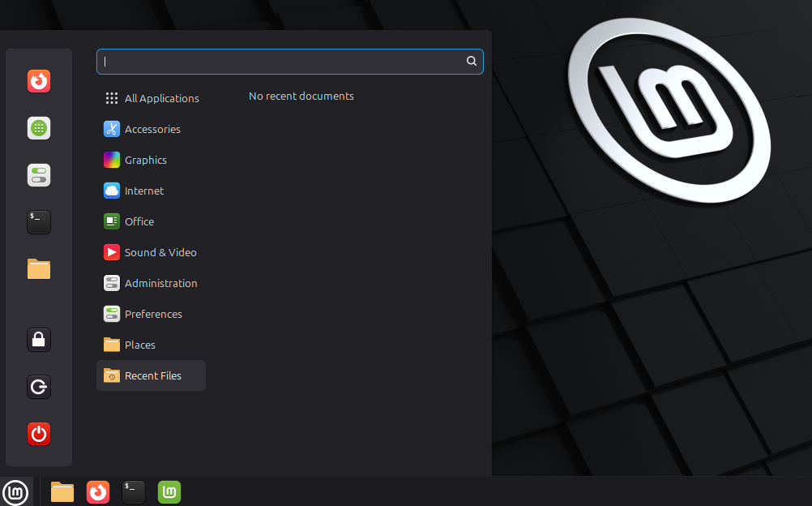
Task: Launch Firefox from the sidebar
Action: 39,81
